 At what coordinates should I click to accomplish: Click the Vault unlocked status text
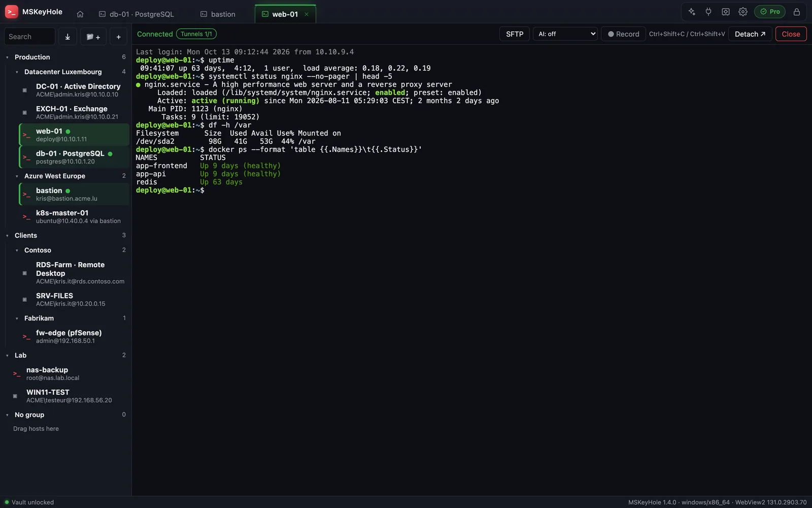(32, 502)
